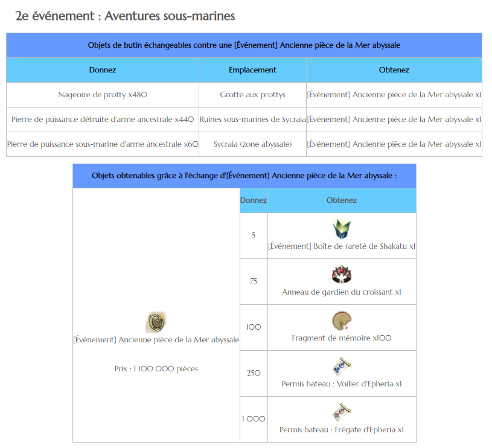Click 'Permis bateau : Frégate d'Epheria x1'

(x=342, y=429)
